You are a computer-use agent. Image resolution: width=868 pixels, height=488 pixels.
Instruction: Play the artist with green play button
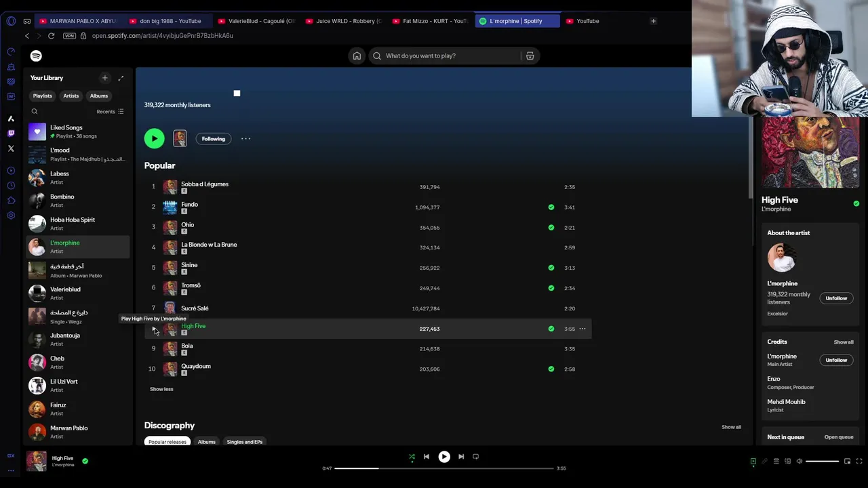pyautogui.click(x=154, y=138)
